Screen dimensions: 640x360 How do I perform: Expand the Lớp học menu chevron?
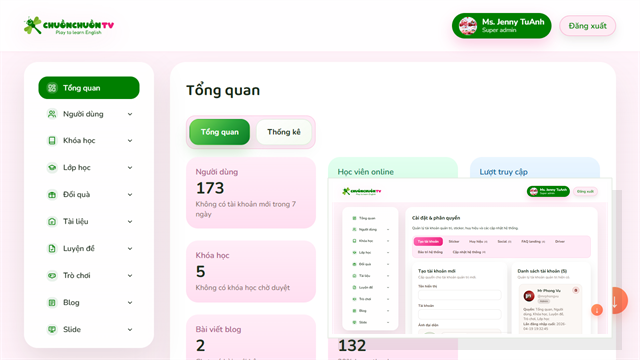(130, 167)
